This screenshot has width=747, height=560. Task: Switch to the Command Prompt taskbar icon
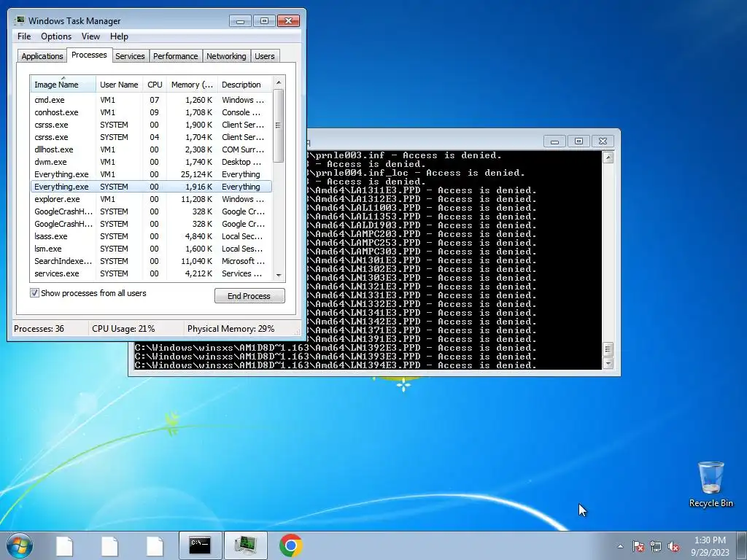click(200, 545)
